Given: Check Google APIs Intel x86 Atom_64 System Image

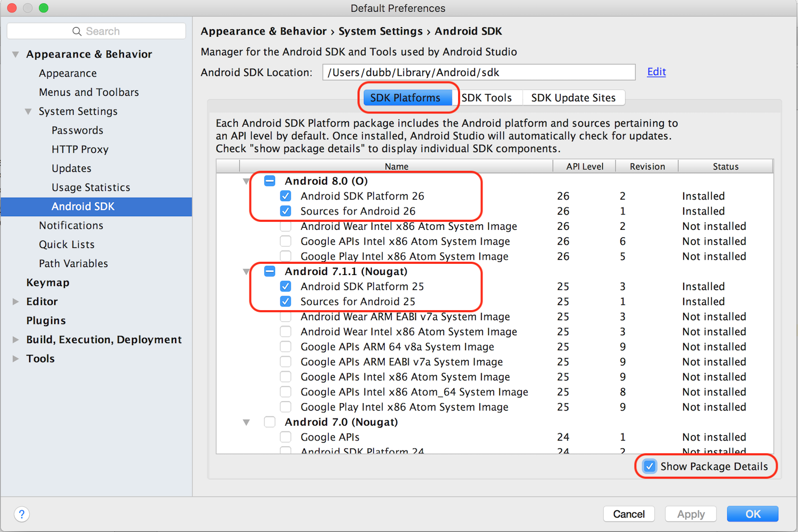Looking at the screenshot, I should pos(286,392).
